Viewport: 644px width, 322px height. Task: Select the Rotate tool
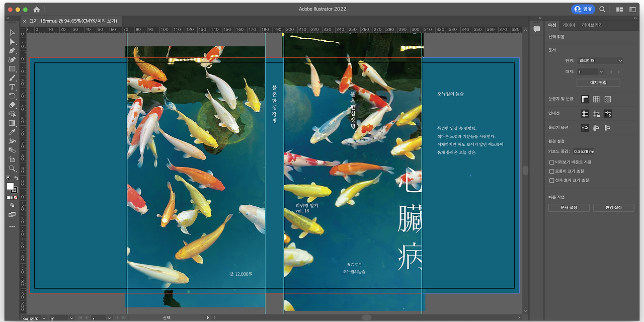pos(12,96)
